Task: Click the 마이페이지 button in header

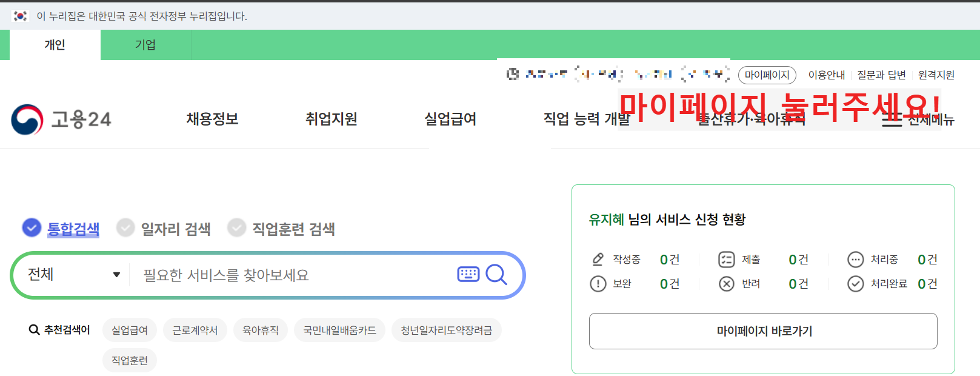Action: point(767,75)
